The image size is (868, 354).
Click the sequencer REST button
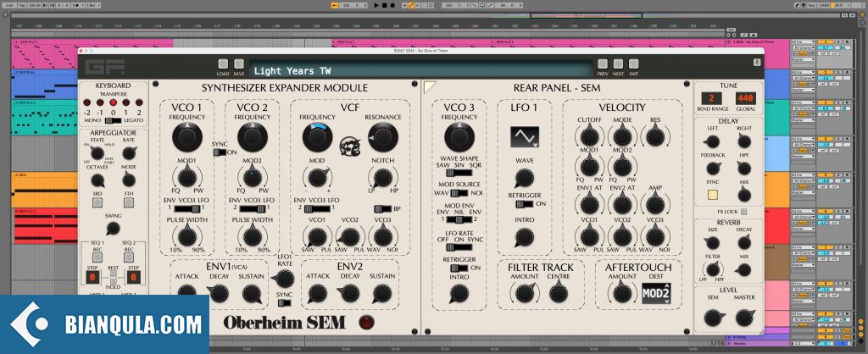[x=113, y=272]
